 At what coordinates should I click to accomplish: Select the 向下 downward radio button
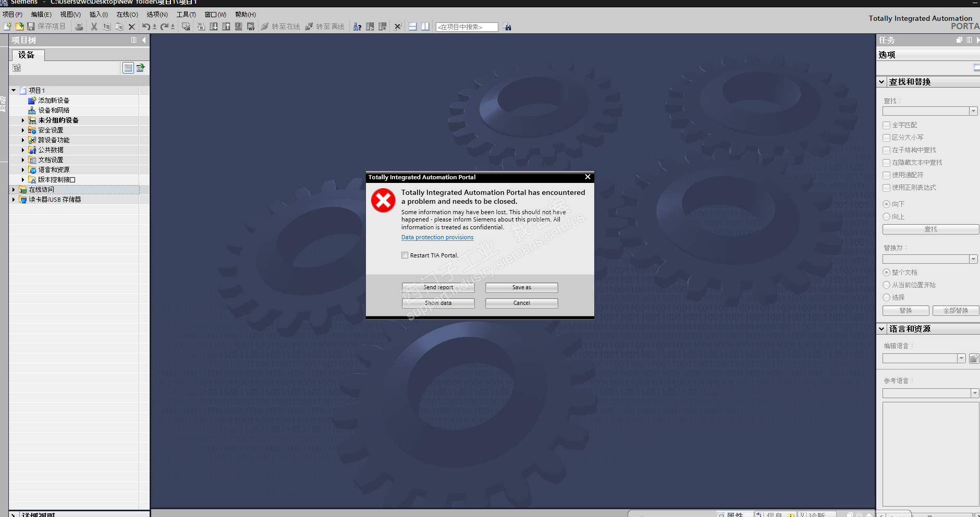click(886, 204)
